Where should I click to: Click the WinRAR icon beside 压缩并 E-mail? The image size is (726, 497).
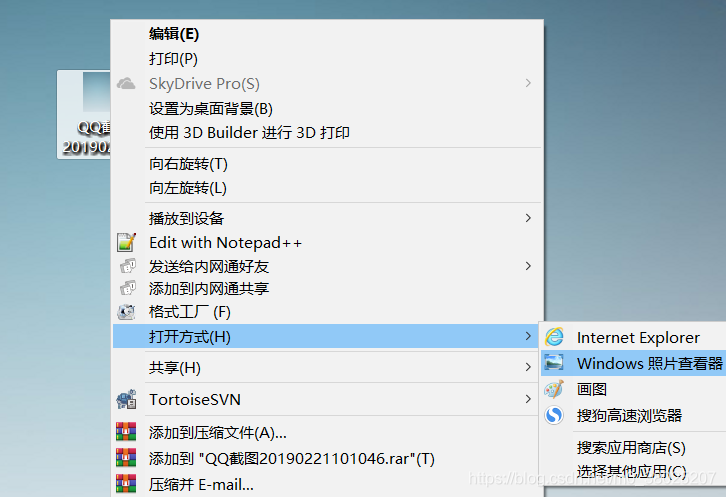126,484
